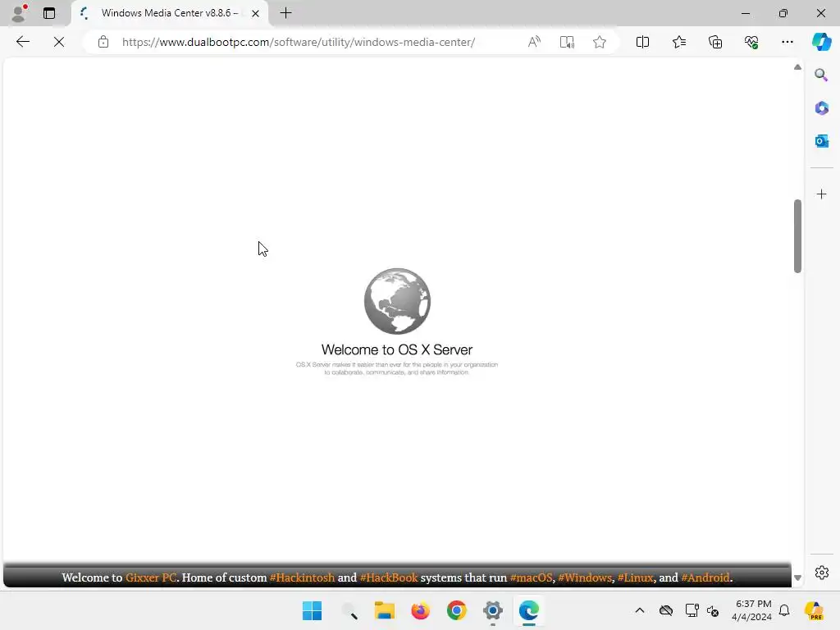Open Collections panel
Viewport: 840px width, 630px height.
(x=715, y=42)
